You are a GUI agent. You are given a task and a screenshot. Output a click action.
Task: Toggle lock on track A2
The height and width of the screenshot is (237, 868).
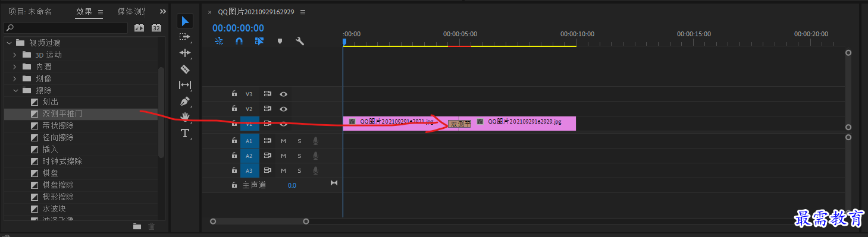click(234, 156)
